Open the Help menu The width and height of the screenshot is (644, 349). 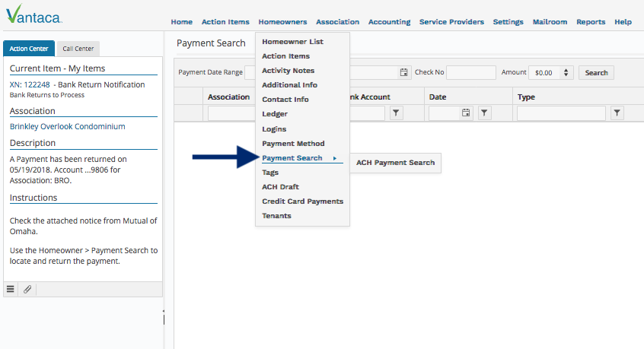(623, 22)
